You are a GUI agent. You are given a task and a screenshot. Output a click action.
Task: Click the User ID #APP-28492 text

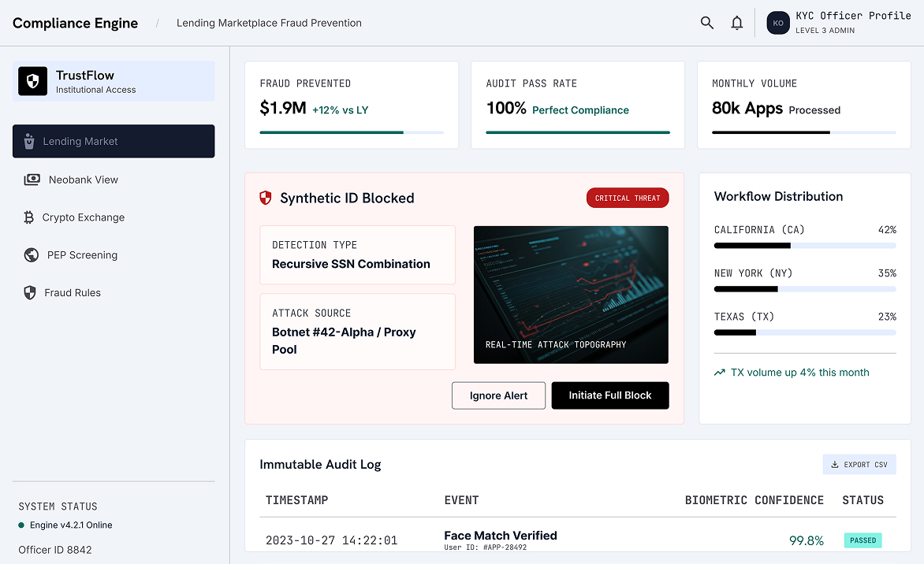pyautogui.click(x=486, y=547)
